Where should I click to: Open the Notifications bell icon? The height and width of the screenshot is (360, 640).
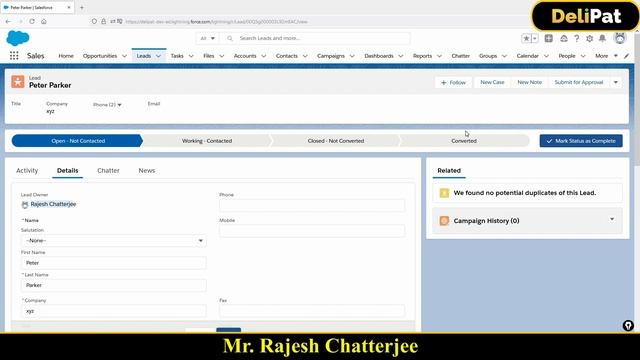(x=602, y=38)
